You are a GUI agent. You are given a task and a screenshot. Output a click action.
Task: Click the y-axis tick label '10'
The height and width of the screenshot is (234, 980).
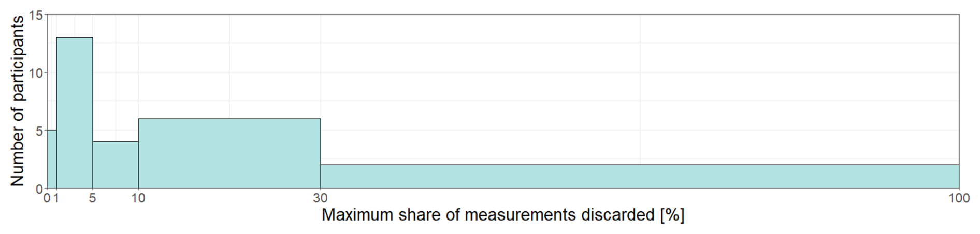[x=35, y=73]
